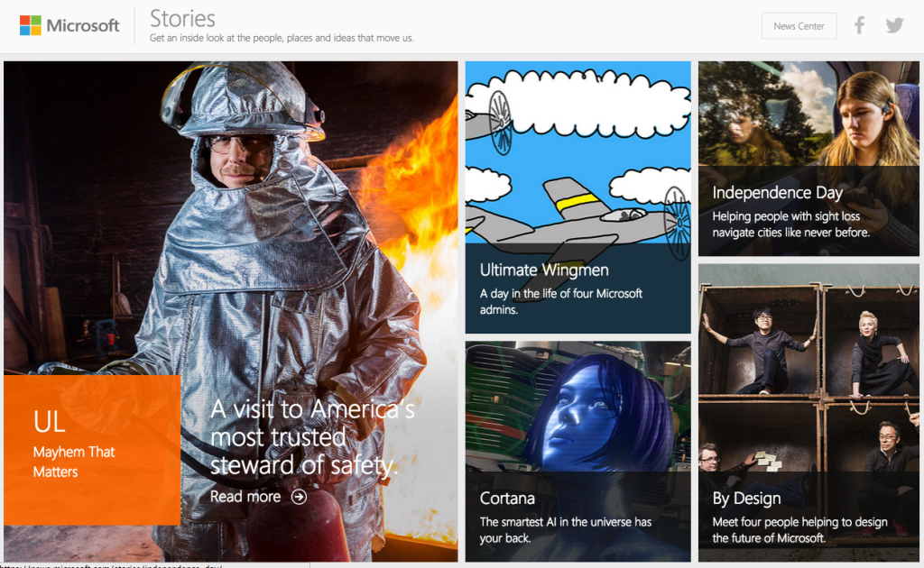924x568 pixels.
Task: Click 'A visit to America's most trusted steward' headline
Action: [x=312, y=436]
